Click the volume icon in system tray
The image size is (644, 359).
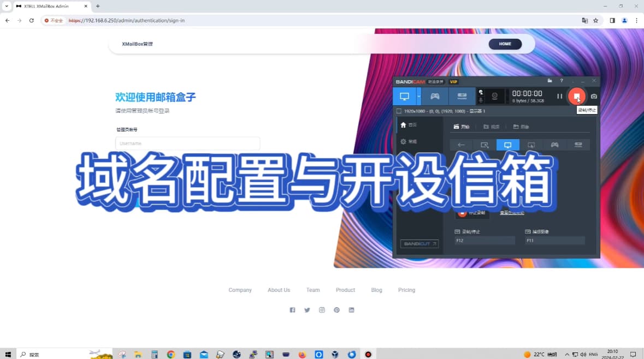point(583,355)
